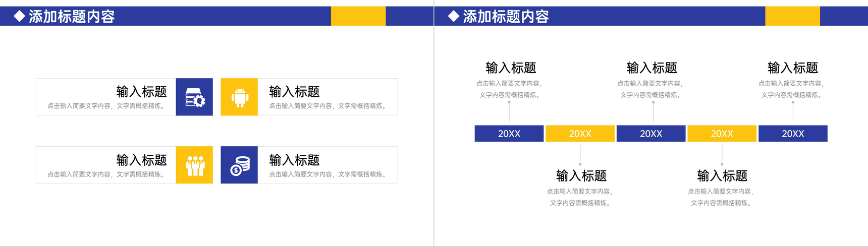Click the server settings gear icon
This screenshot has width=868, height=247.
click(195, 97)
